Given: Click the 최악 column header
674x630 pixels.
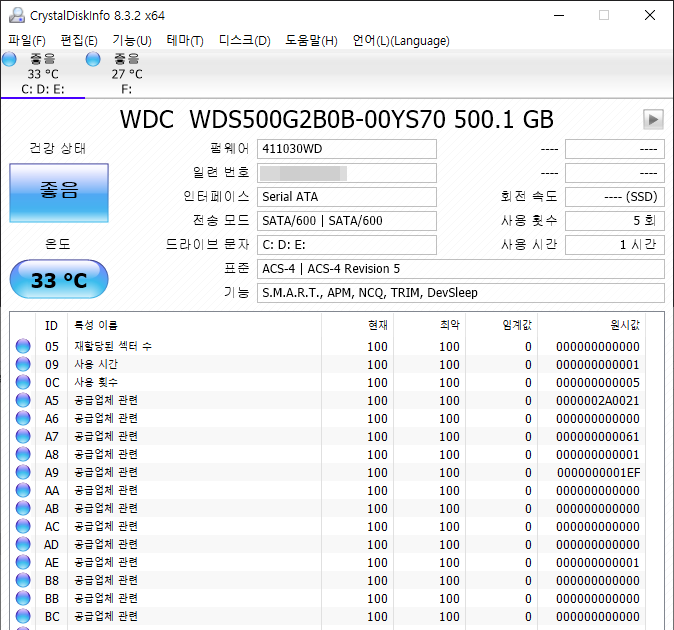Looking at the screenshot, I should (429, 325).
